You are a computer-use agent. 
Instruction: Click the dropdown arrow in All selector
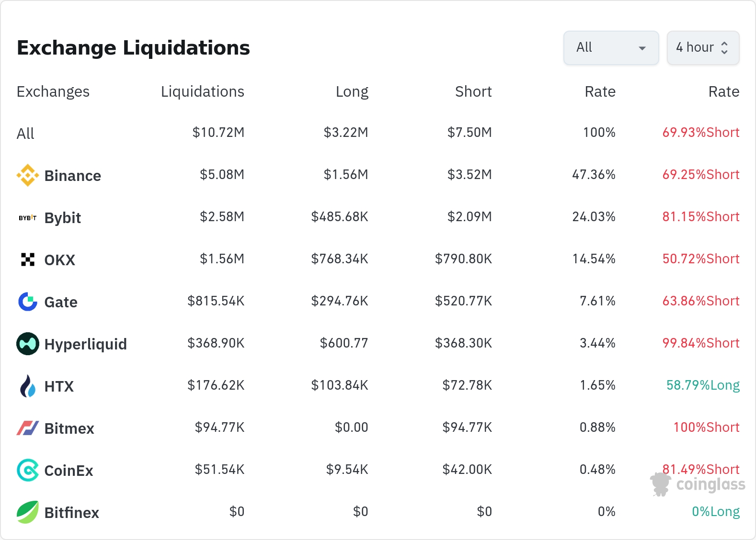coord(642,48)
